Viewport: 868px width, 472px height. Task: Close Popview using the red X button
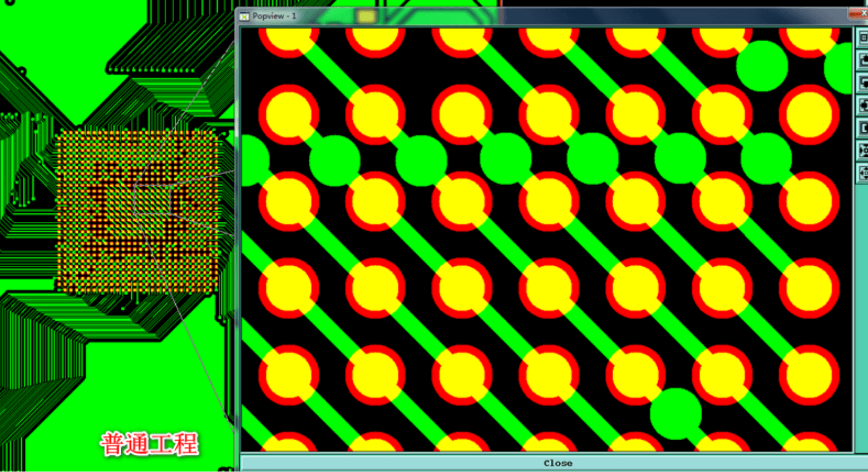click(860, 13)
